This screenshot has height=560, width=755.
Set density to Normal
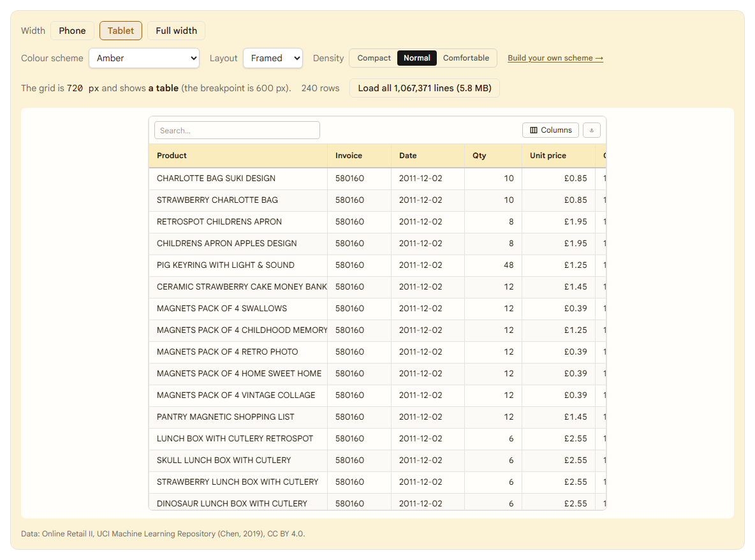point(417,58)
